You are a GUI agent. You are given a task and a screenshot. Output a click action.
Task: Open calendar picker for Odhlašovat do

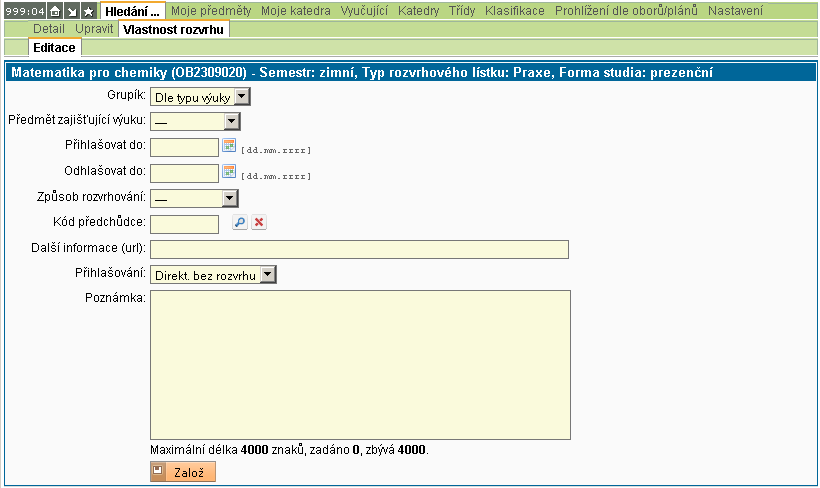(x=228, y=172)
